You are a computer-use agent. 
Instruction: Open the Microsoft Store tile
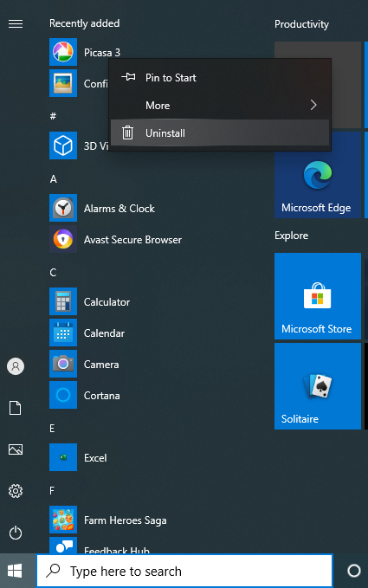tap(318, 296)
